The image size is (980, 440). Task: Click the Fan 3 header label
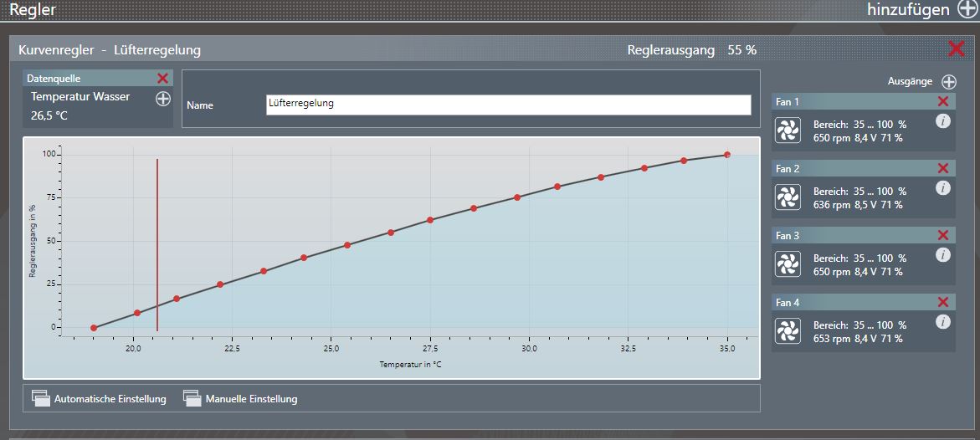tap(788, 236)
